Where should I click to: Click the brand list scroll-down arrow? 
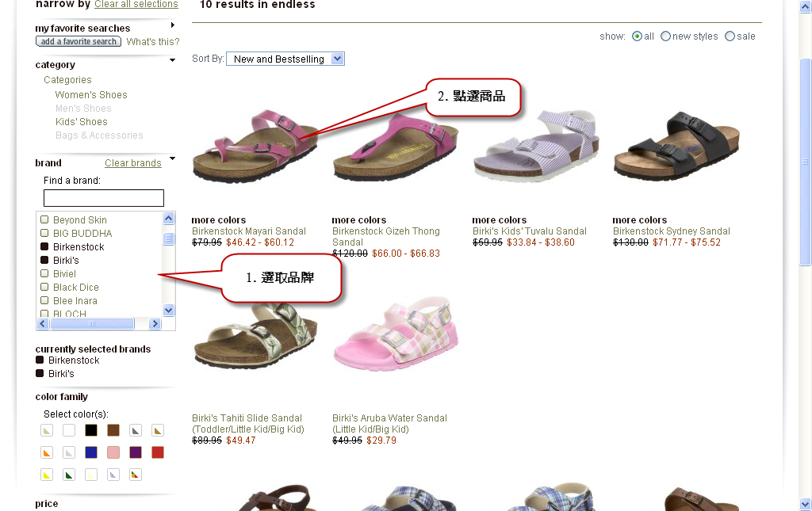point(168,311)
